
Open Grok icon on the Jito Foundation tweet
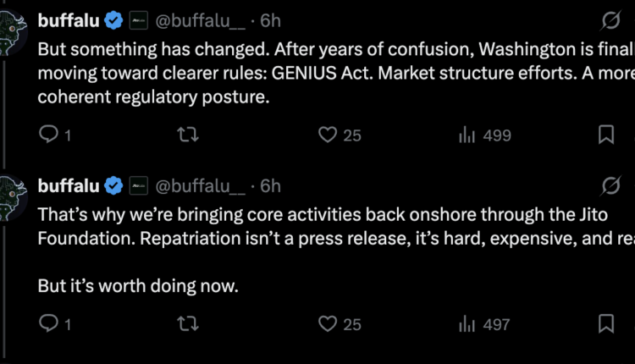609,185
